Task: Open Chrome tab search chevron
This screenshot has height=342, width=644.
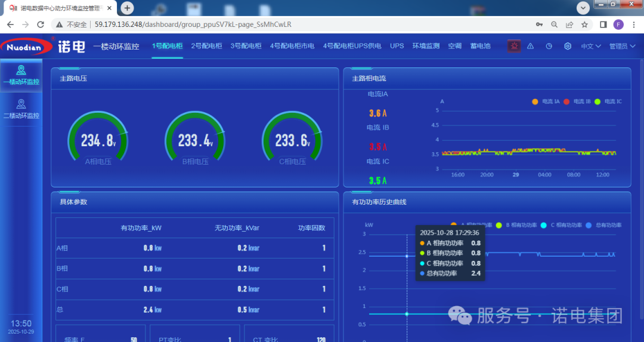Action: [x=584, y=7]
